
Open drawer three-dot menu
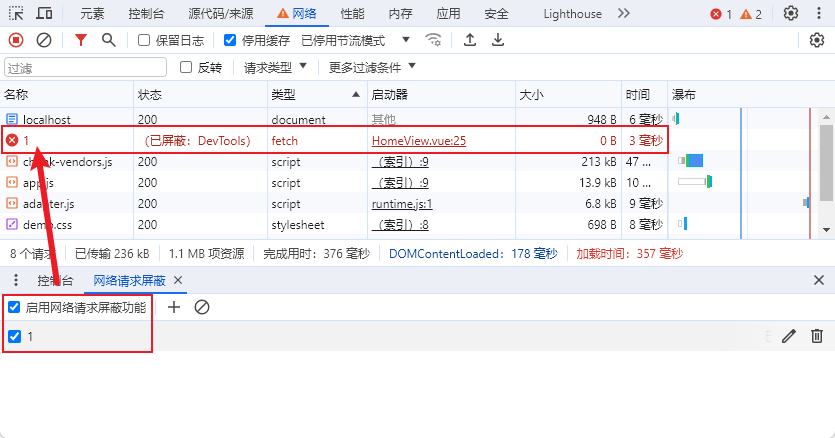pyautogui.click(x=16, y=280)
